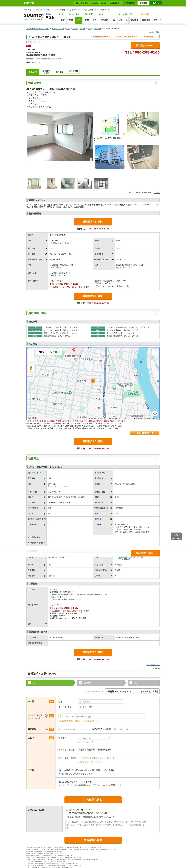The image size is (186, 868).
Task: Click the gray ページの先頭へ arrow button
Action: (176, 536)
